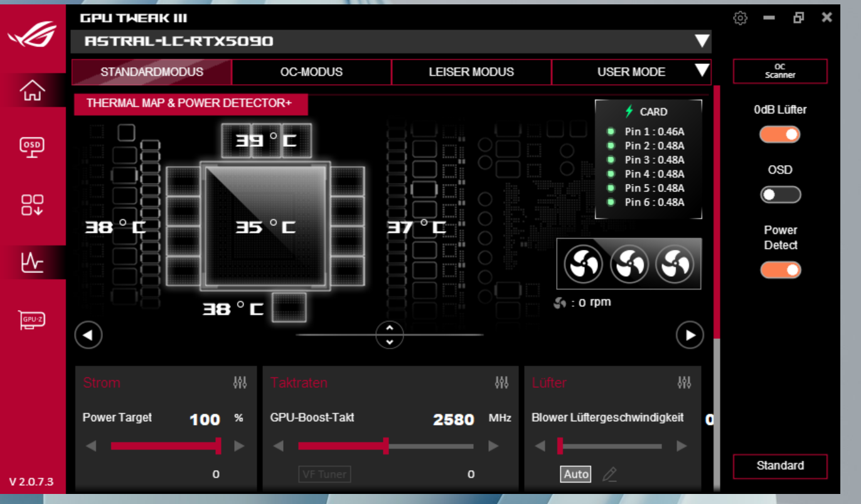Viewport: 861px width, 504px height.
Task: Decrease blower fan speed with left arrow
Action: click(540, 446)
